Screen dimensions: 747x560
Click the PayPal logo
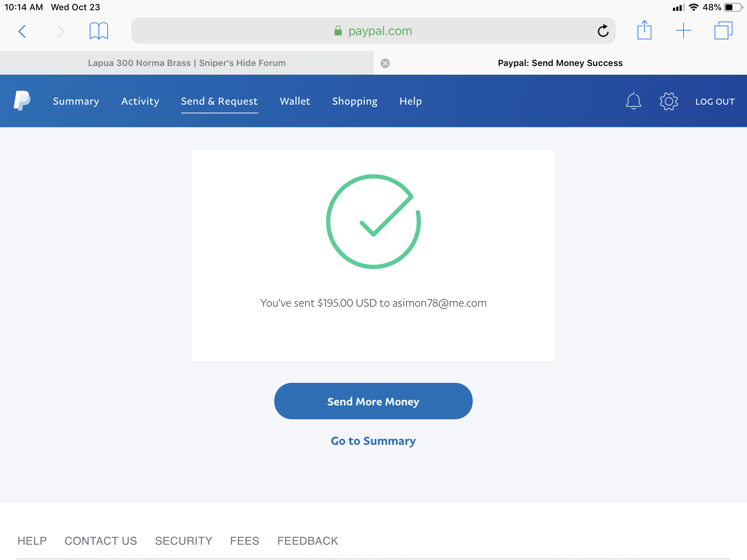point(22,101)
